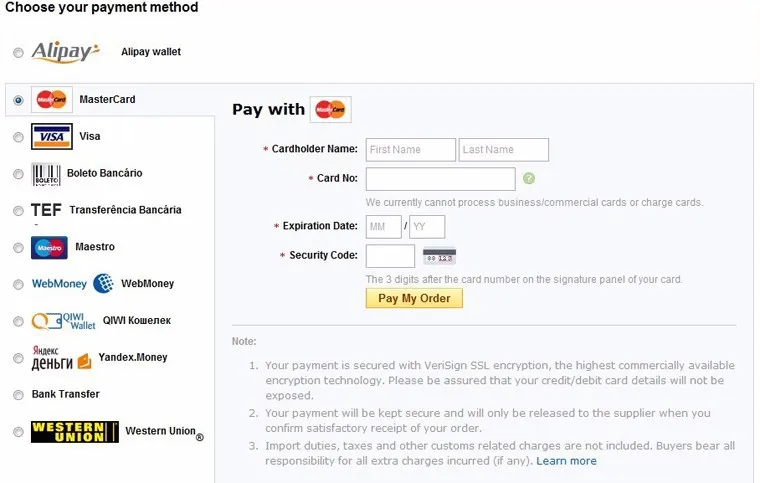Select the Visa radio button
The width and height of the screenshot is (760, 483).
pos(18,137)
